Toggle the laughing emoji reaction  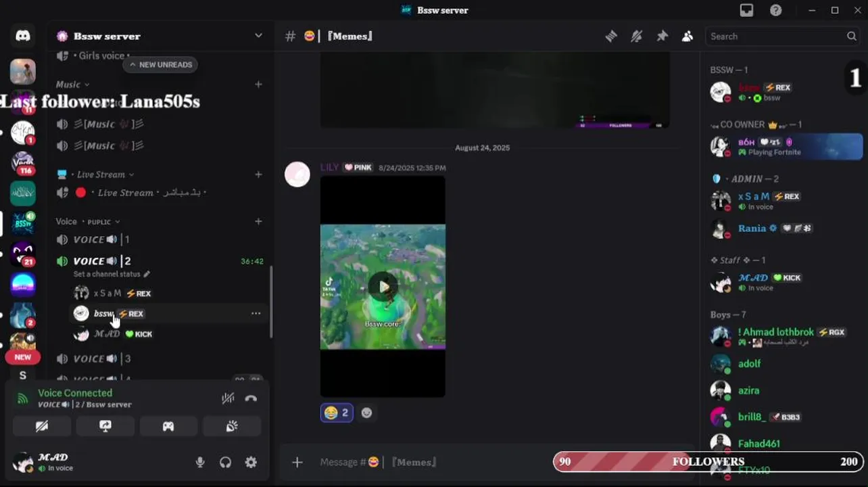(337, 413)
